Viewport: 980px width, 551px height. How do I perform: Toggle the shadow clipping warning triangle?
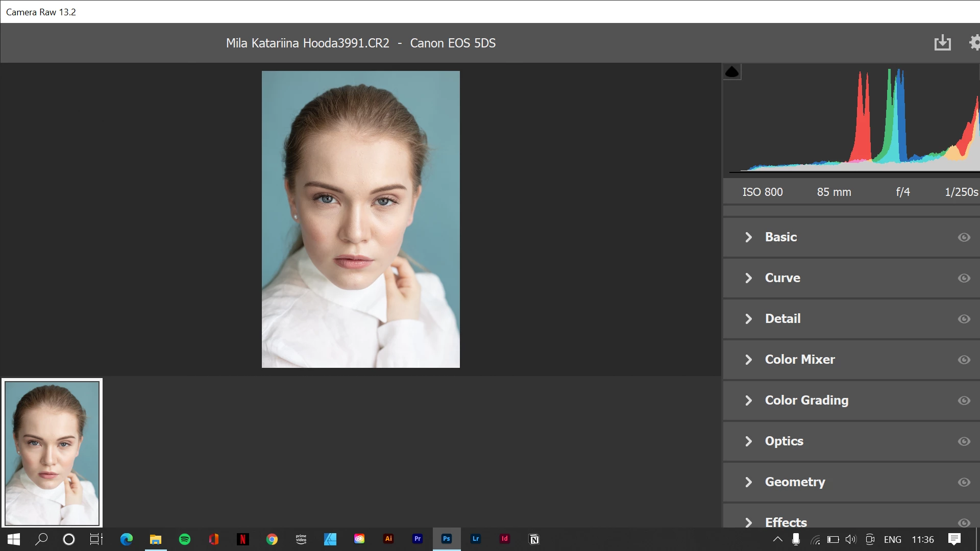732,72
